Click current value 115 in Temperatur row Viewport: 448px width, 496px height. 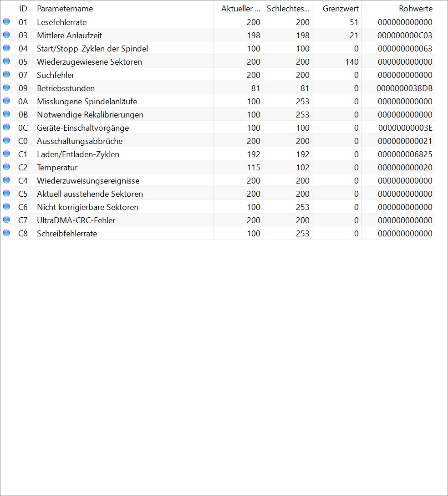coord(254,168)
